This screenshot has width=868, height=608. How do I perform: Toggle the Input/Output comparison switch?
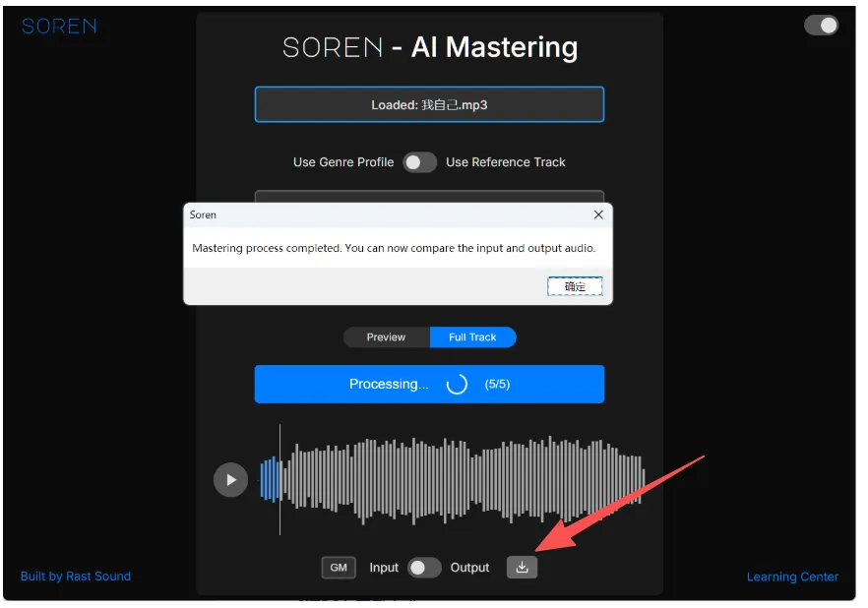coord(424,568)
